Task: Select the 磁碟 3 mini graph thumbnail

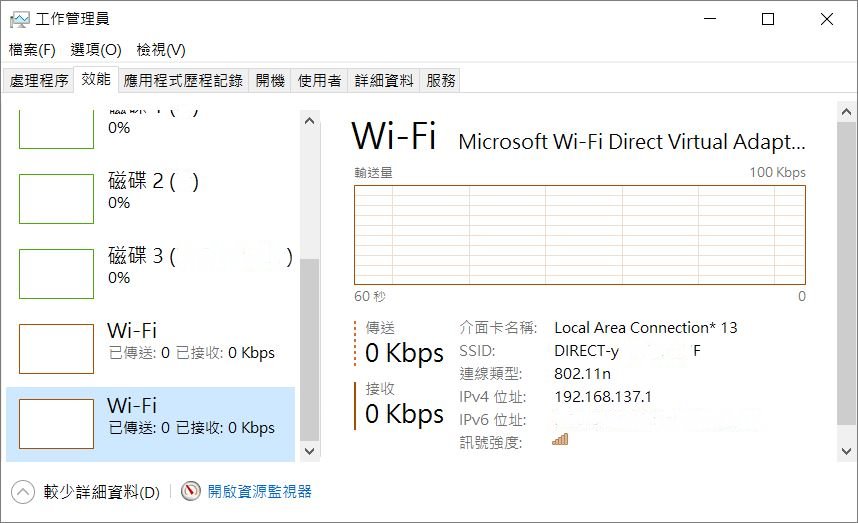Action: click(56, 274)
